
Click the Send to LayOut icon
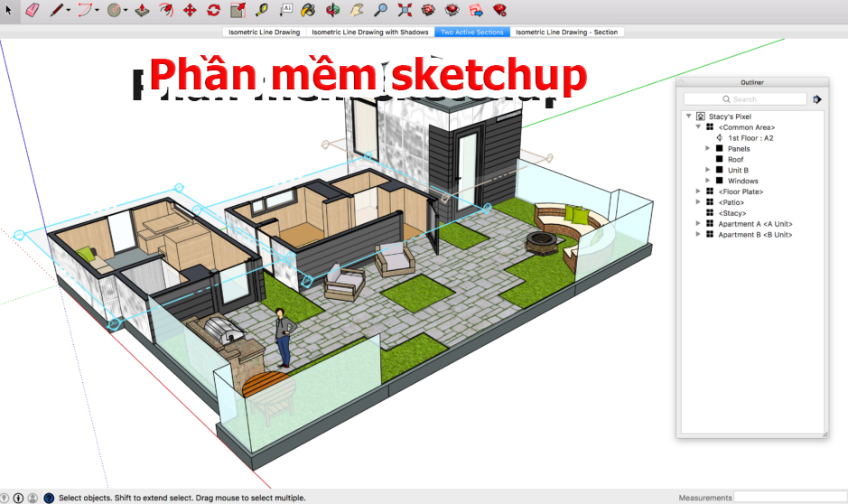476,10
